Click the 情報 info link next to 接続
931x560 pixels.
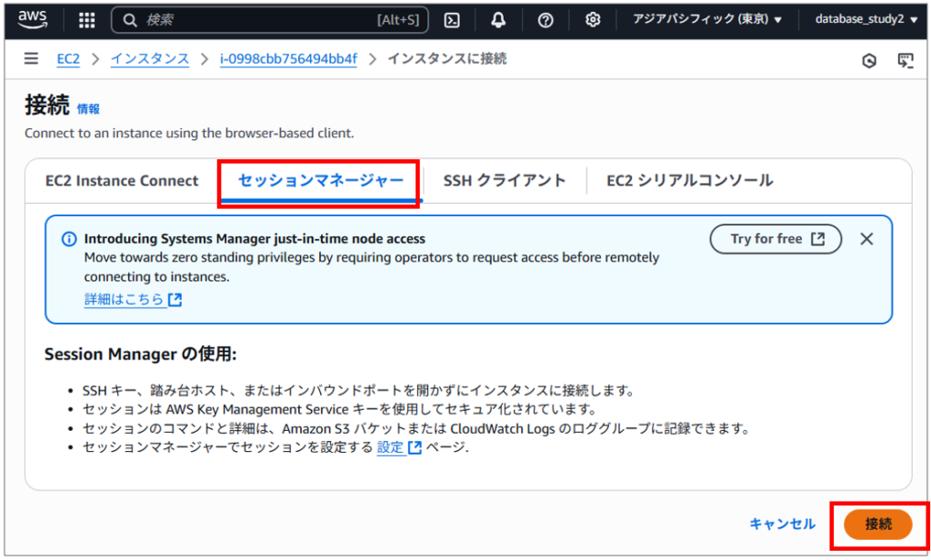tap(88, 109)
